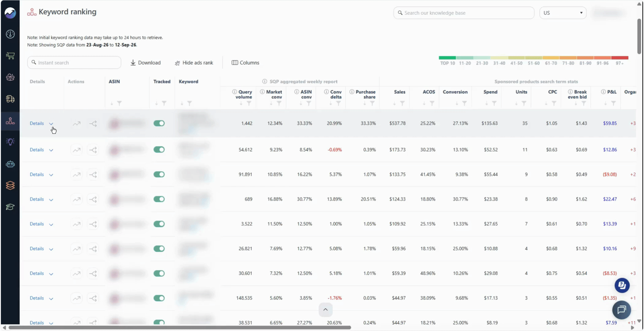Click the Download button

pos(146,63)
